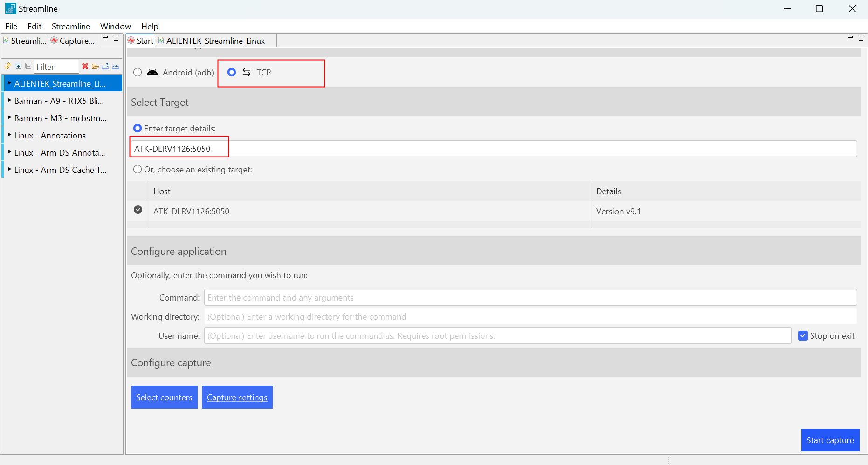Image resolution: width=868 pixels, height=465 pixels.
Task: Click the import capture icon
Action: click(x=116, y=66)
